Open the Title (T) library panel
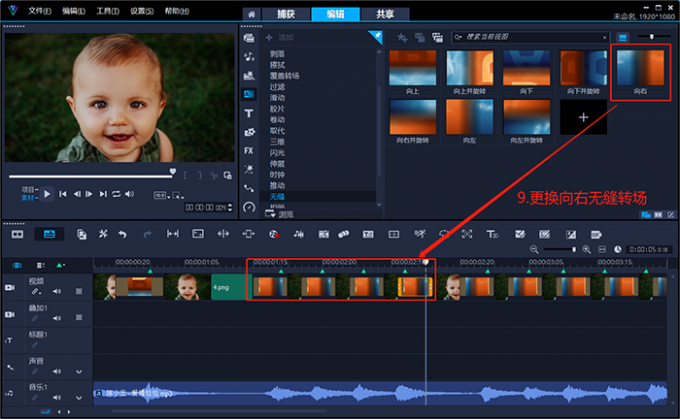 (249, 114)
